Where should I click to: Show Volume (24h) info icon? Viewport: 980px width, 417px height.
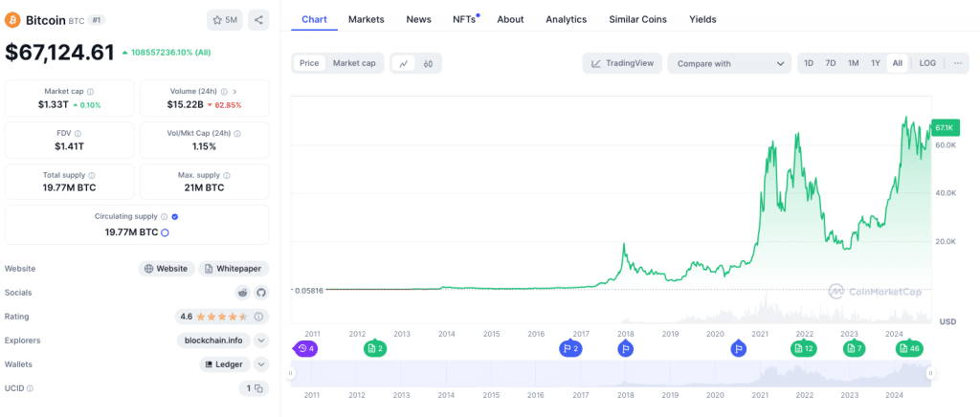pos(224,91)
